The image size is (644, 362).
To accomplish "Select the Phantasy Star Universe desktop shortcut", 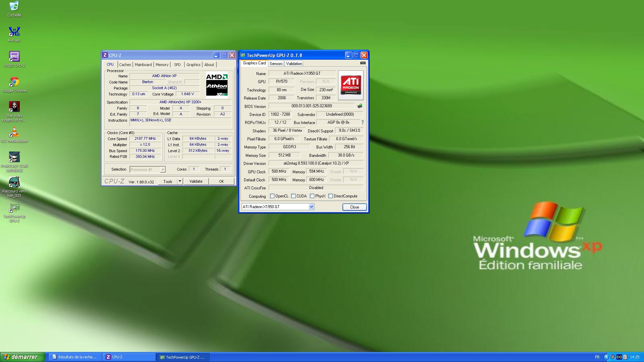I will coord(14,162).
